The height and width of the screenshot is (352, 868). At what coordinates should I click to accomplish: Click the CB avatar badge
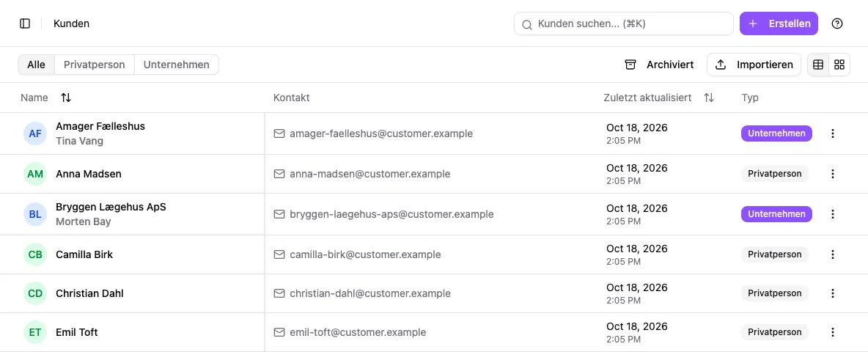[x=35, y=254]
